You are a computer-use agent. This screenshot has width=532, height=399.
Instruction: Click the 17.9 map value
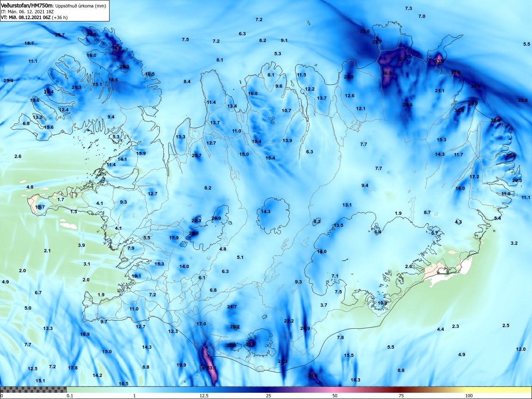point(174,238)
